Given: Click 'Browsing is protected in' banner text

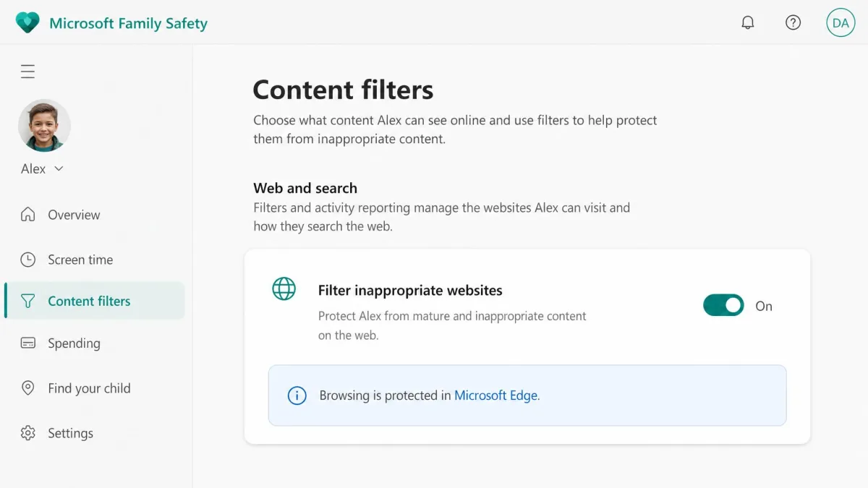Looking at the screenshot, I should pyautogui.click(x=386, y=395).
